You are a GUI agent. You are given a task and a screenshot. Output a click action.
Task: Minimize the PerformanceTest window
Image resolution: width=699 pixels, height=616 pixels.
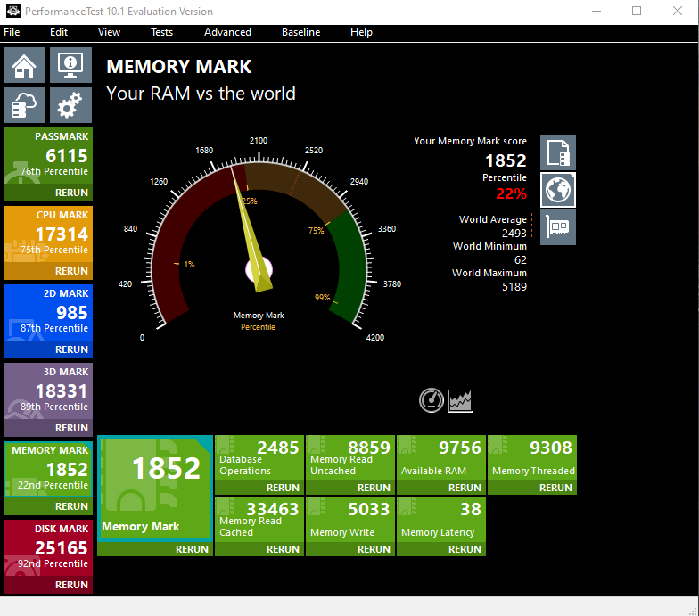(x=596, y=11)
